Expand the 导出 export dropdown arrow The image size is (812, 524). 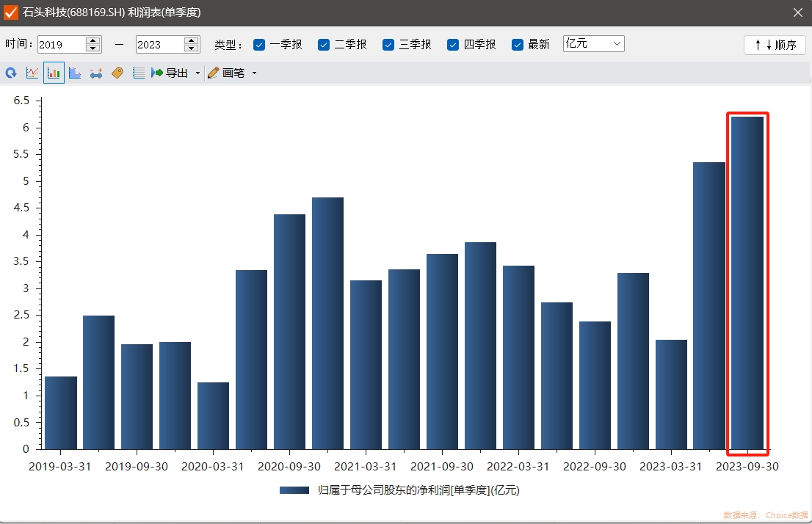click(197, 73)
